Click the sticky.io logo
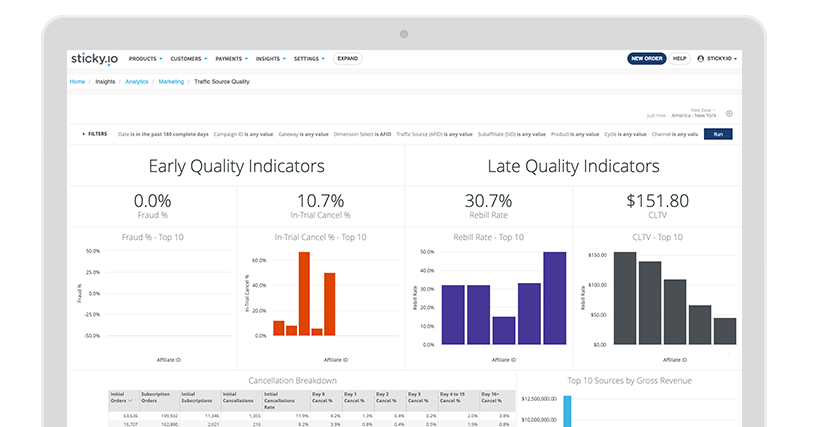Viewport: 814px width, 427px height. coord(94,59)
